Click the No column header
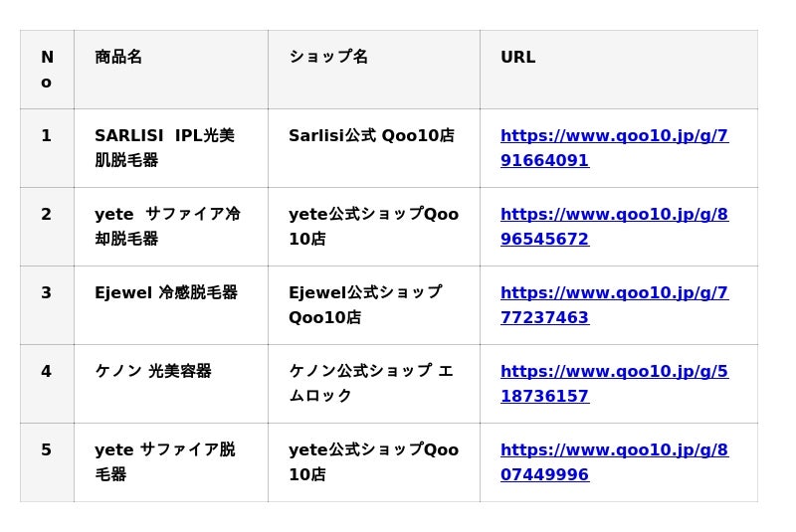796x532 pixels. click(47, 70)
